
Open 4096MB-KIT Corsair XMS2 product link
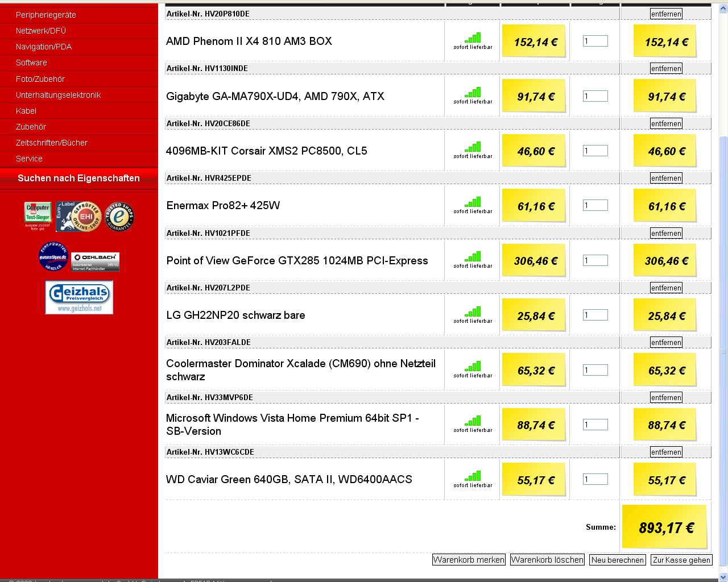coord(267,151)
